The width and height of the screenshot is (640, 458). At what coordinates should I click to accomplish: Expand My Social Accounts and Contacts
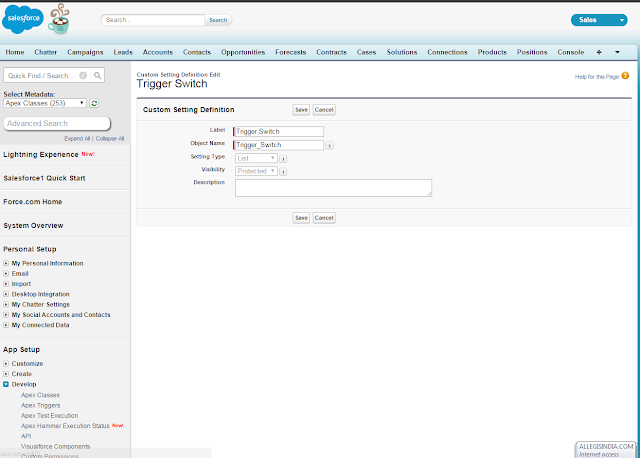6,315
